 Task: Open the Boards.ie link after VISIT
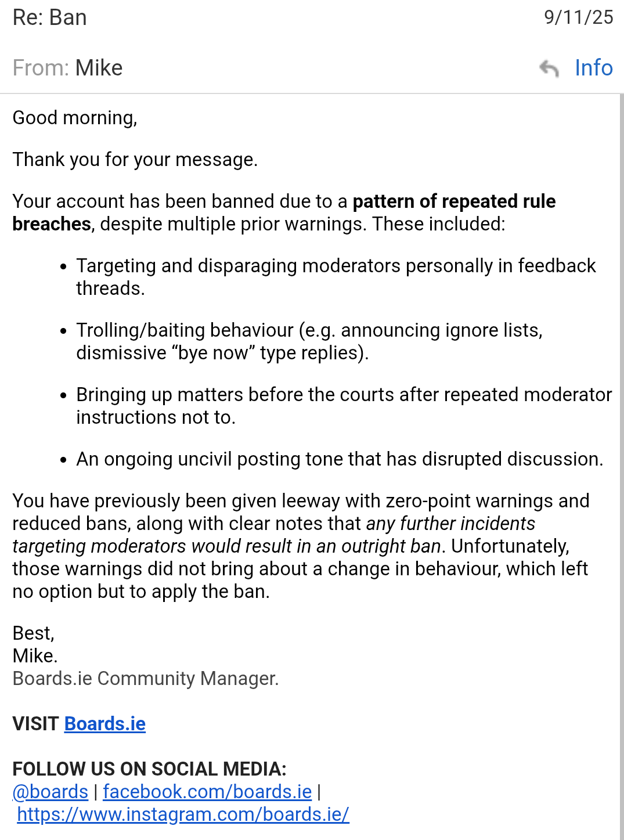click(x=105, y=724)
